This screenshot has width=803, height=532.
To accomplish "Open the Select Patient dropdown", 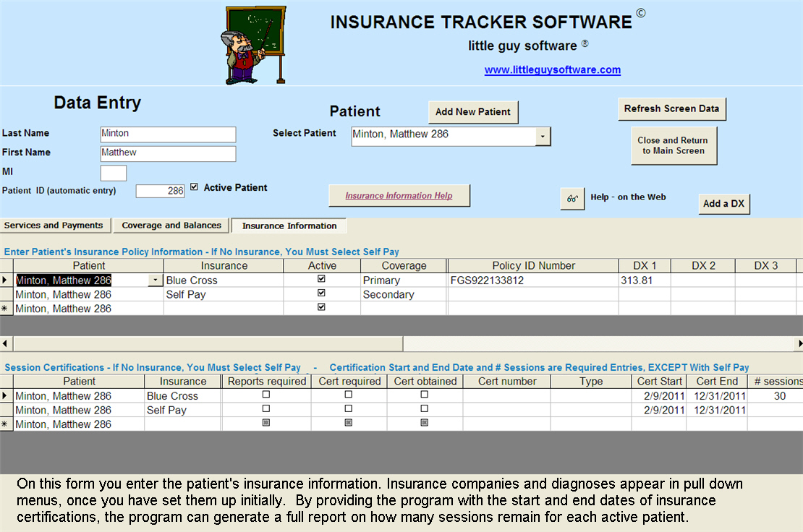I will (544, 136).
